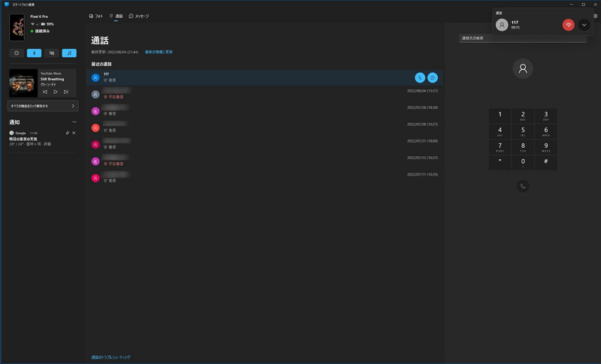Click the refresh to latest info link
Image resolution: width=601 pixels, height=364 pixels.
click(x=159, y=52)
